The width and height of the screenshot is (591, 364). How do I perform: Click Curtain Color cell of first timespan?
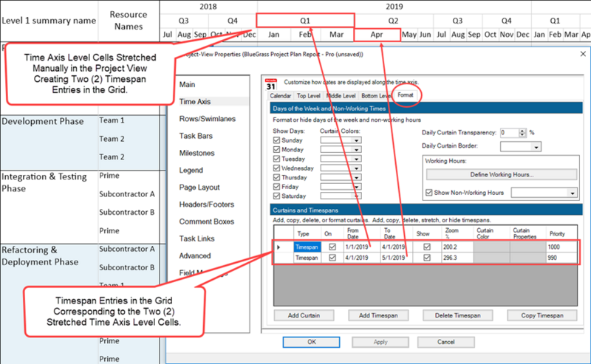click(491, 247)
